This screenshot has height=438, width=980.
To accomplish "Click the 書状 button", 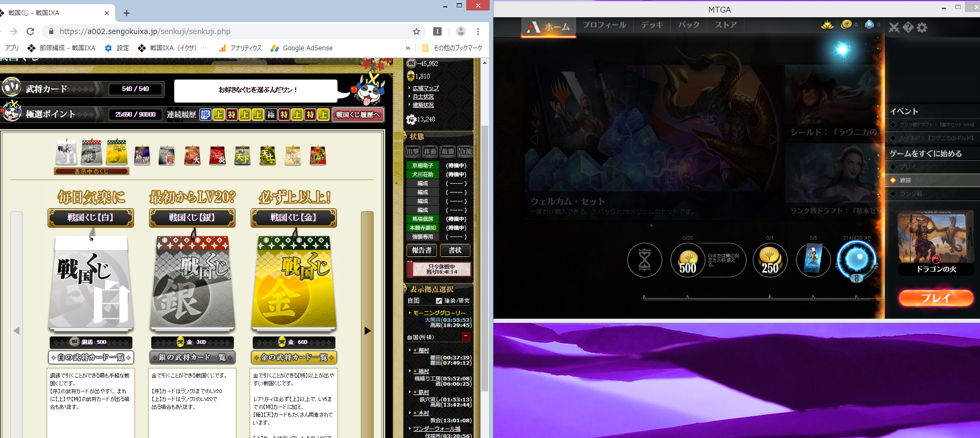I will (x=455, y=251).
